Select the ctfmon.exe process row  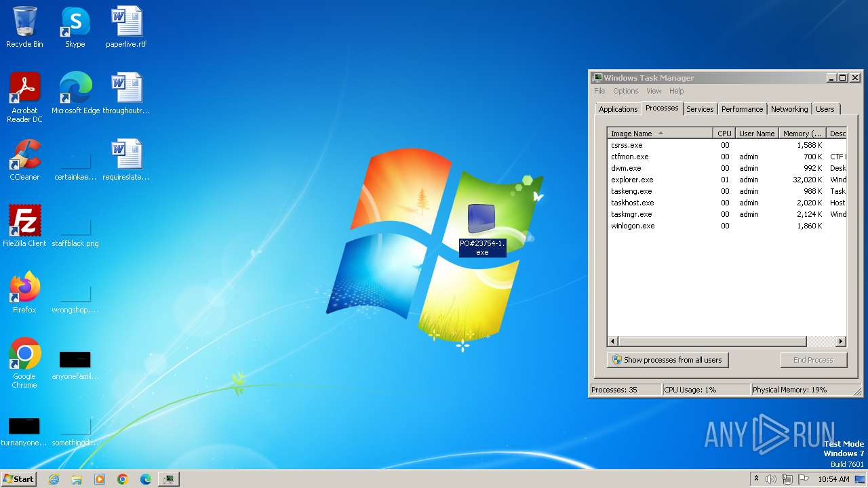pyautogui.click(x=727, y=157)
